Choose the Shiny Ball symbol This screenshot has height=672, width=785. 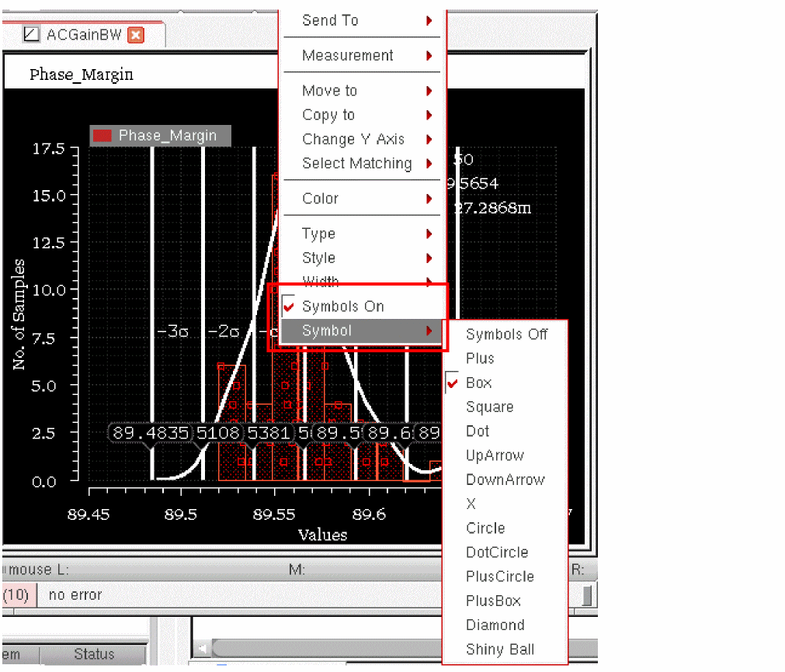(x=499, y=649)
